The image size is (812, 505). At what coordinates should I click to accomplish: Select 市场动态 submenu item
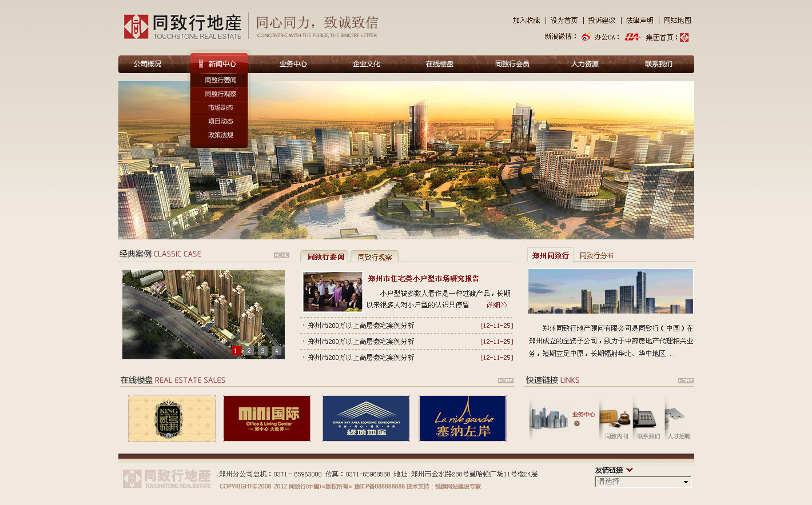(220, 107)
